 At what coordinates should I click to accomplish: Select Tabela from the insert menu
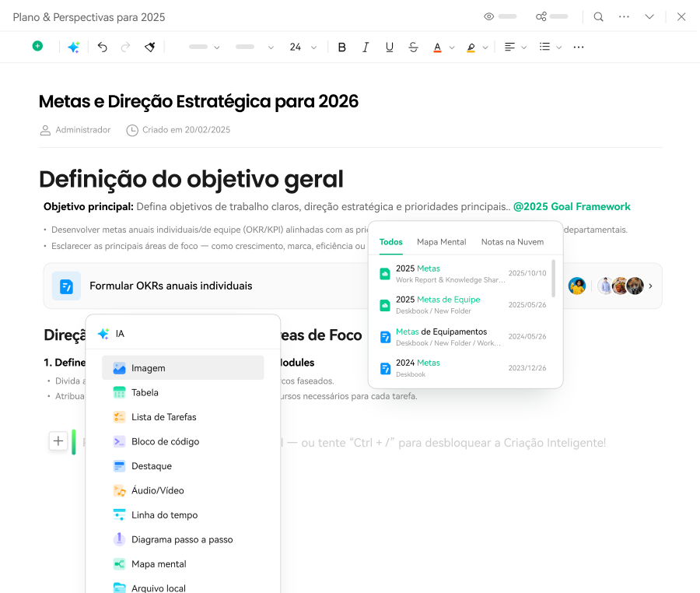coord(145,392)
